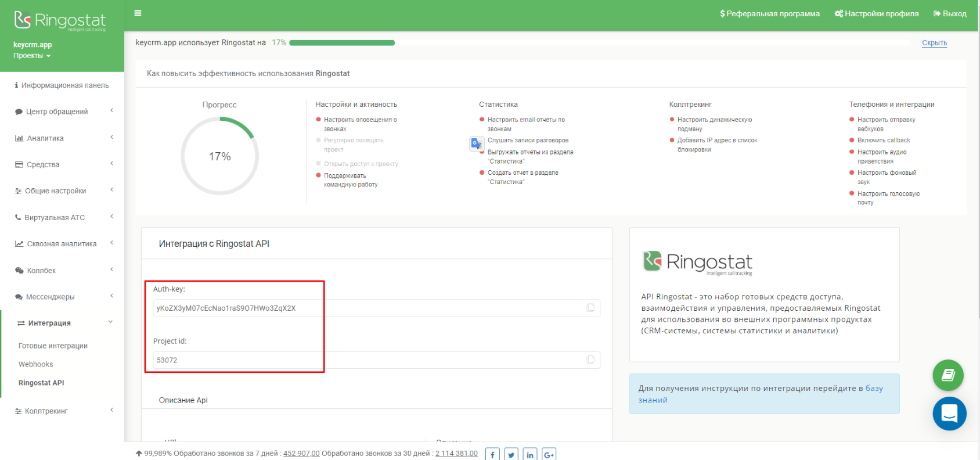Click the 452 907,00 calls link
Image resolution: width=980 pixels, height=460 pixels.
tap(301, 454)
